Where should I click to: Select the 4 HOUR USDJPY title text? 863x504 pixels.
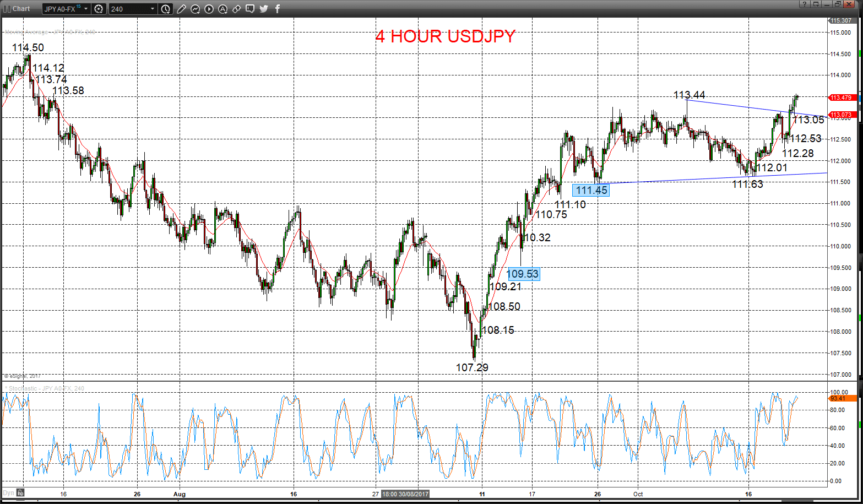[x=446, y=36]
